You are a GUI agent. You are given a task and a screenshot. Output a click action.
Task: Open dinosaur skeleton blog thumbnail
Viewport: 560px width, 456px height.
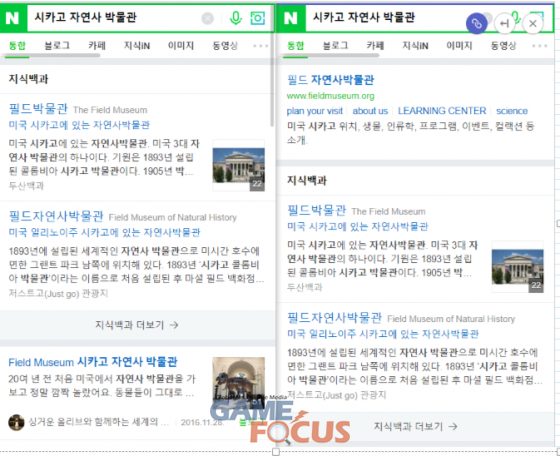click(239, 383)
